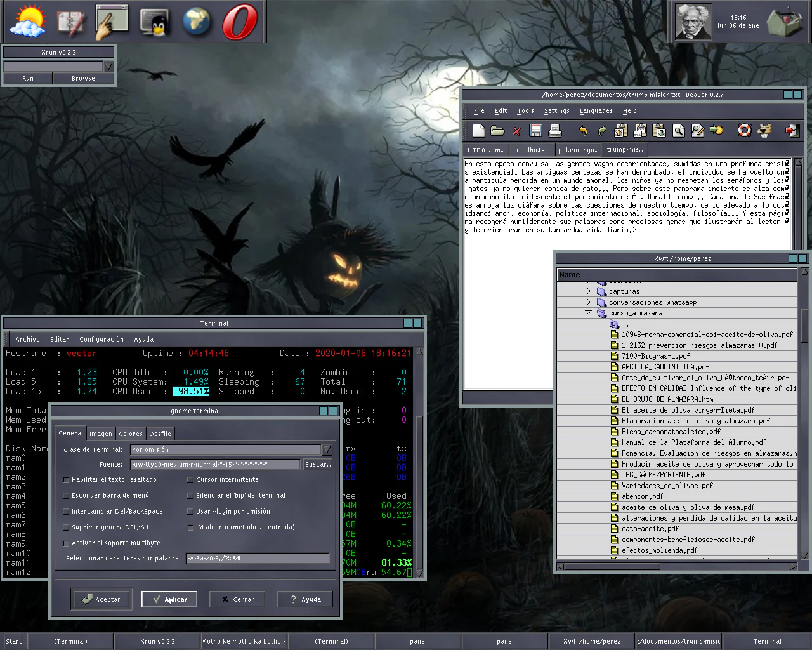Viewport: 812px width, 650px height.
Task: Click the Seleccionar caracteres por palabra field
Action: 258,559
